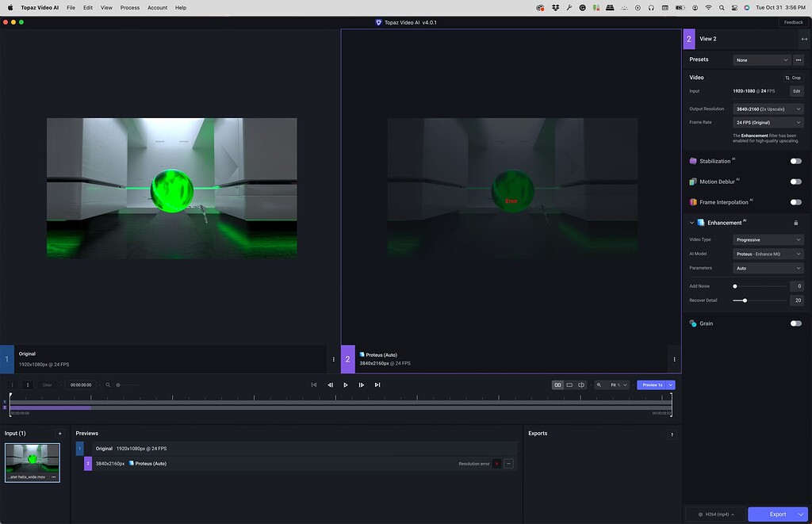Jump to the start of the video

pyautogui.click(x=314, y=384)
